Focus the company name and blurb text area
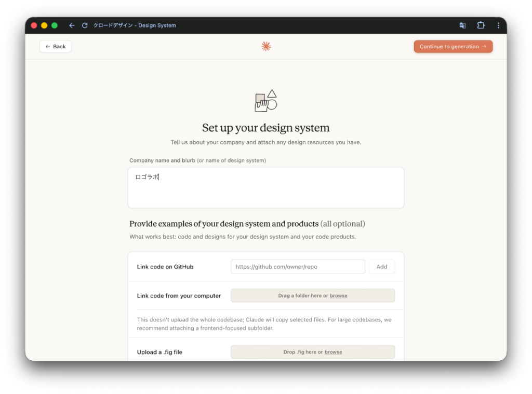Image resolution: width=532 pixels, height=394 pixels. pyautogui.click(x=266, y=187)
